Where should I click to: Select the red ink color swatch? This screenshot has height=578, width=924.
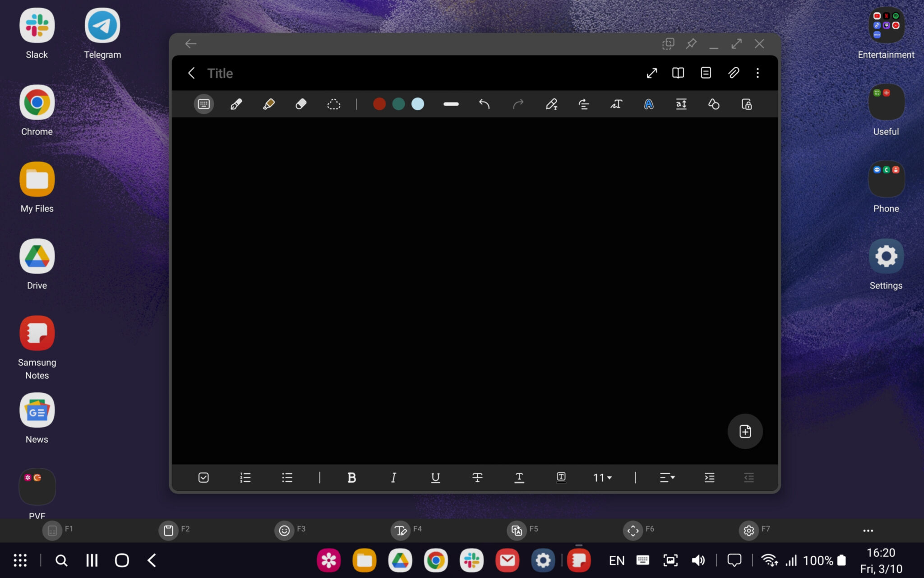click(379, 104)
